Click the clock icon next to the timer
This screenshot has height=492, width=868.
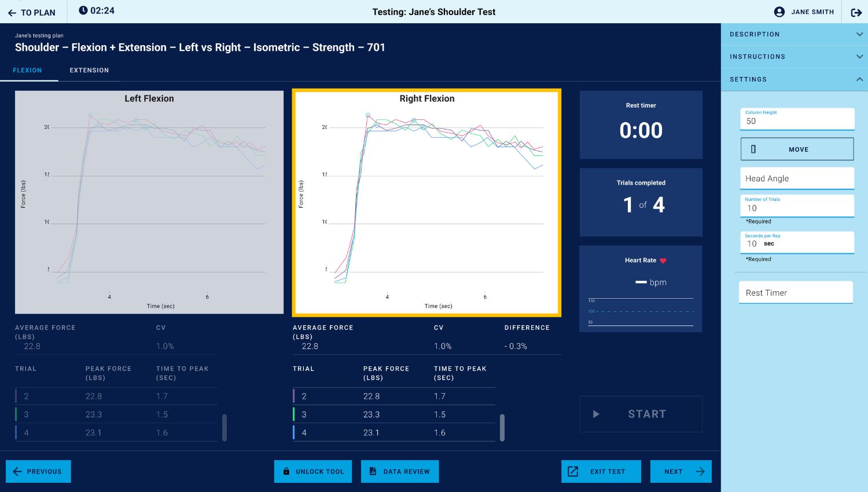click(83, 10)
